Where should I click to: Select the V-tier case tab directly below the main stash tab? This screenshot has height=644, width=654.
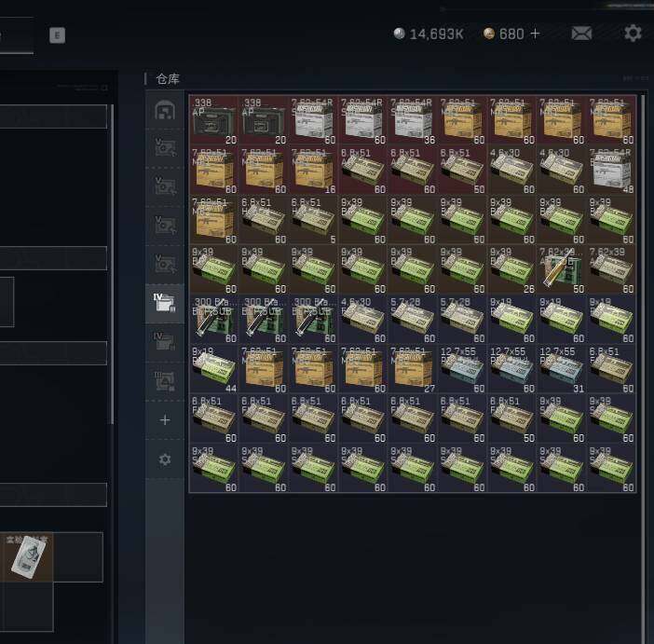pyautogui.click(x=165, y=148)
